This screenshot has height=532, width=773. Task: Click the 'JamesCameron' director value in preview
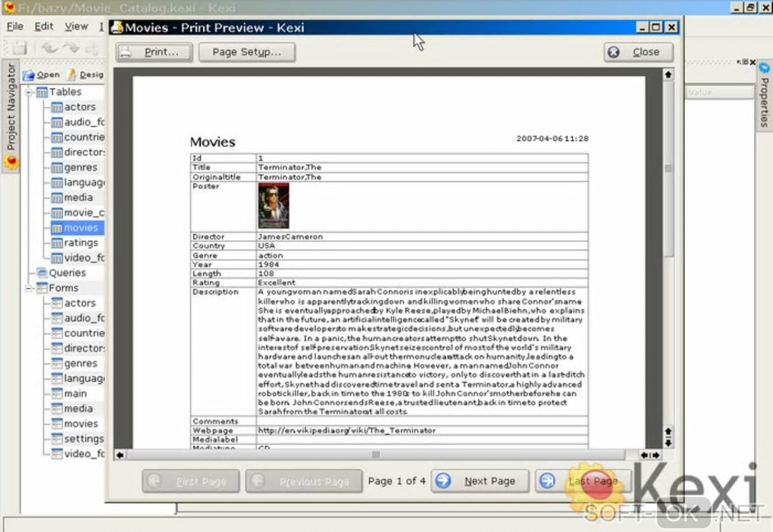click(x=290, y=236)
